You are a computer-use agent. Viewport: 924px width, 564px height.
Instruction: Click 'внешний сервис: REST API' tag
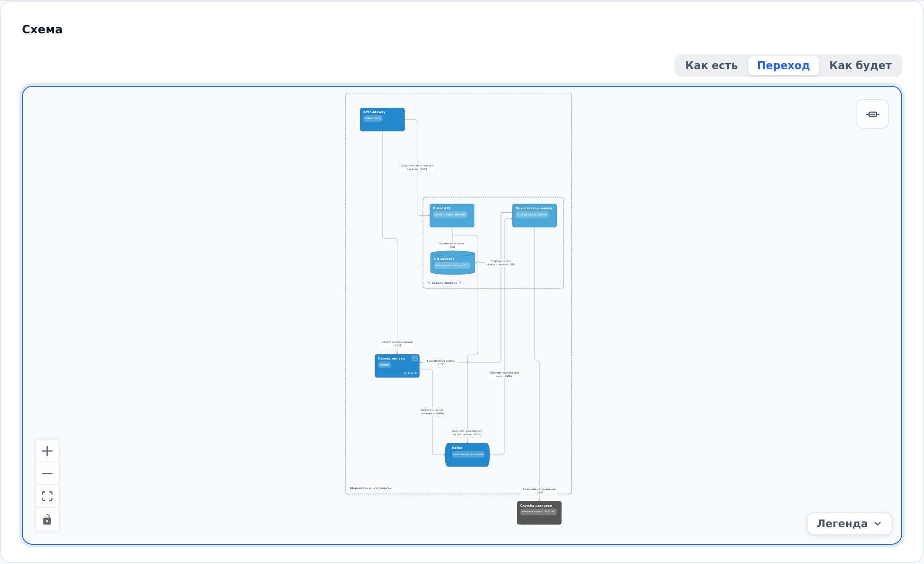539,511
